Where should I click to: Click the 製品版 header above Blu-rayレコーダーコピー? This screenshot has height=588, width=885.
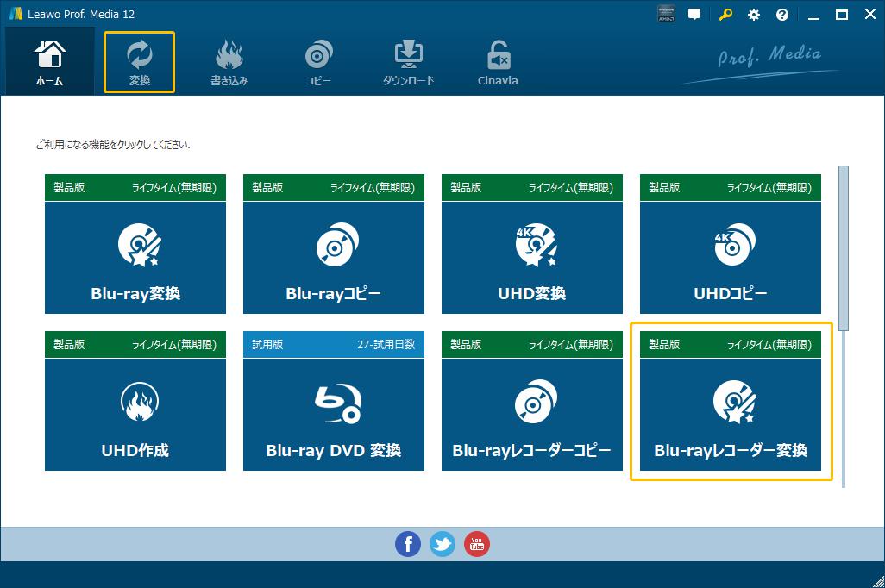531,344
